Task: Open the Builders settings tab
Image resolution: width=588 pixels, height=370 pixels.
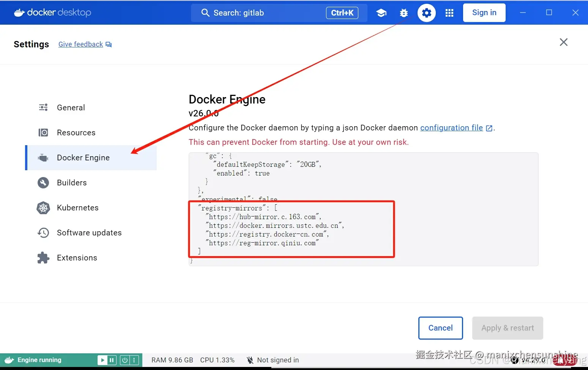Action: coord(91,183)
